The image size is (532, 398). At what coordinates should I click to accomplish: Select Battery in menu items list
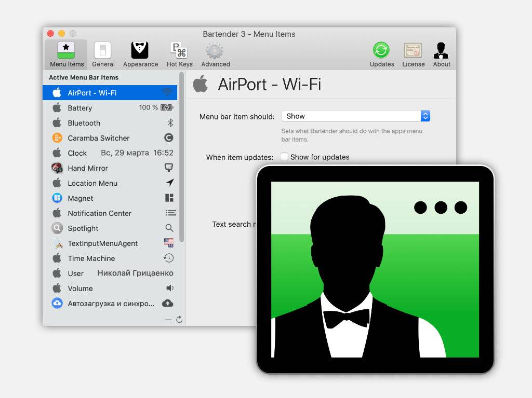[x=79, y=108]
